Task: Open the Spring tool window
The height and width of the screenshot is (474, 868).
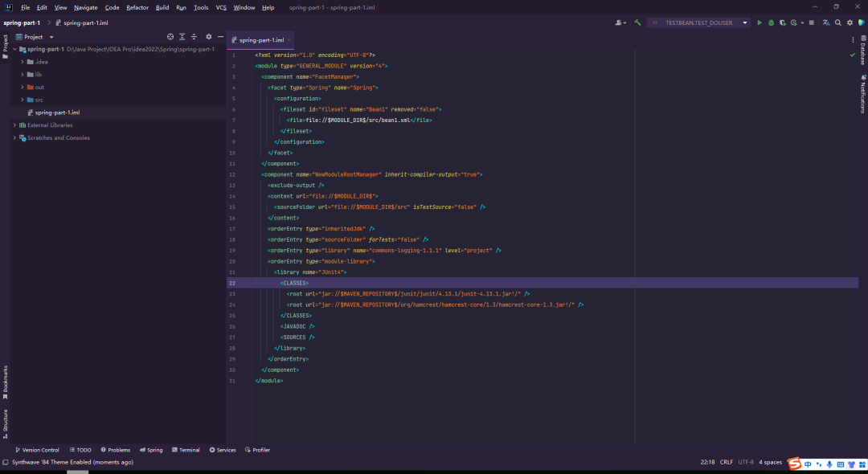Action: tap(151, 450)
